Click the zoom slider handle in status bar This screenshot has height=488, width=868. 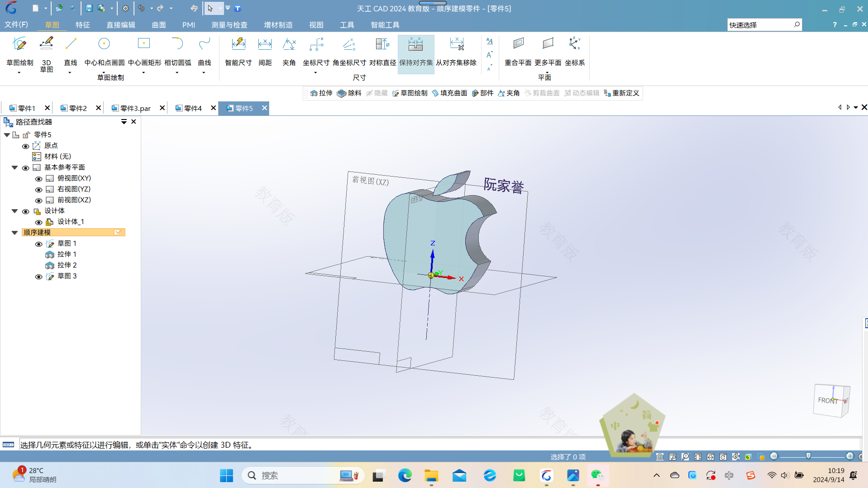809,456
